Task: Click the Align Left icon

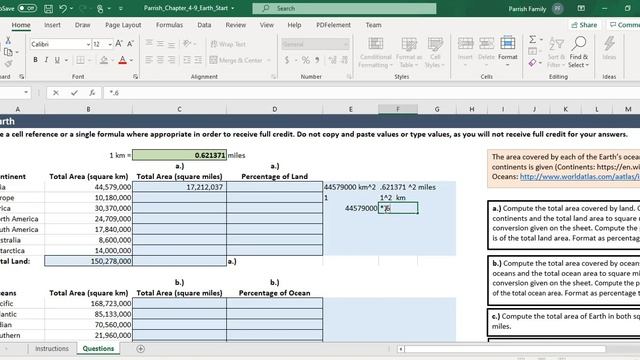Action: pos(149,60)
